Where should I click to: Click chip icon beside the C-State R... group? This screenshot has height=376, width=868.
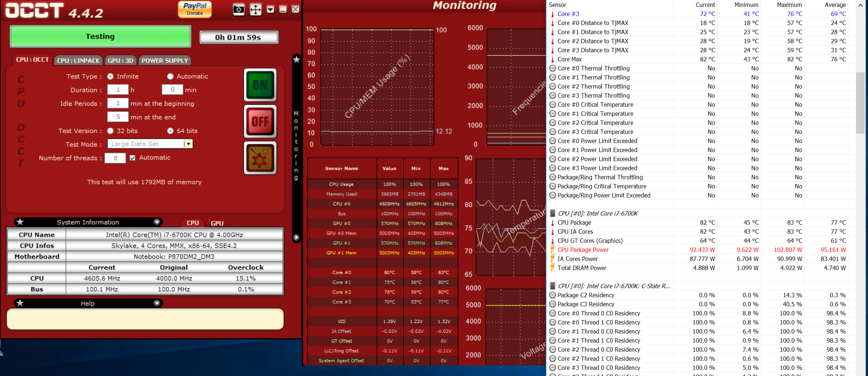coord(553,286)
